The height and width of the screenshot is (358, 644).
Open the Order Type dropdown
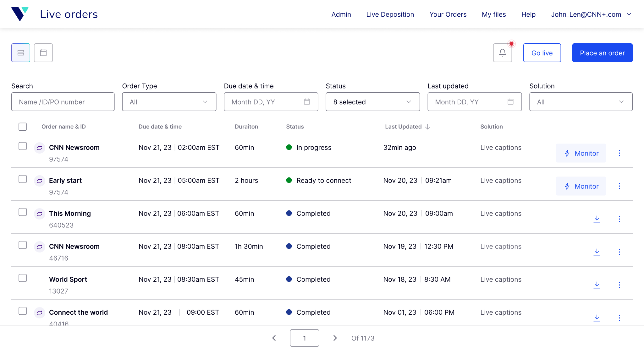click(169, 102)
